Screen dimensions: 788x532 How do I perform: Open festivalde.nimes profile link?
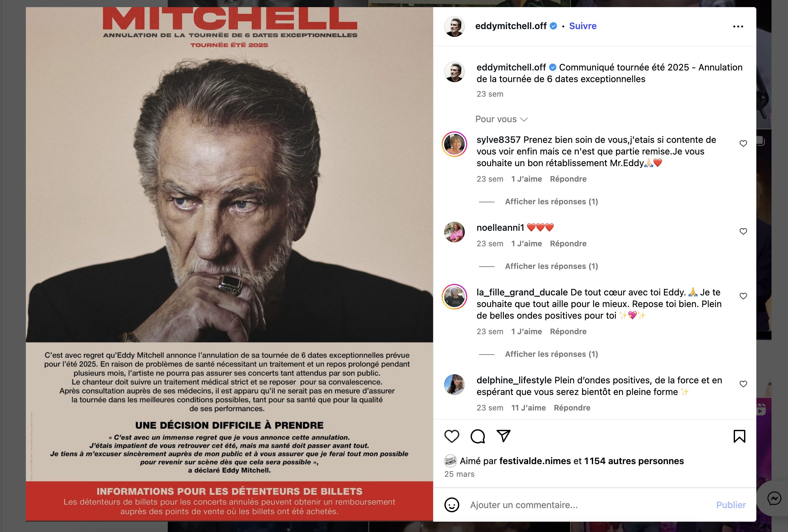(x=535, y=461)
